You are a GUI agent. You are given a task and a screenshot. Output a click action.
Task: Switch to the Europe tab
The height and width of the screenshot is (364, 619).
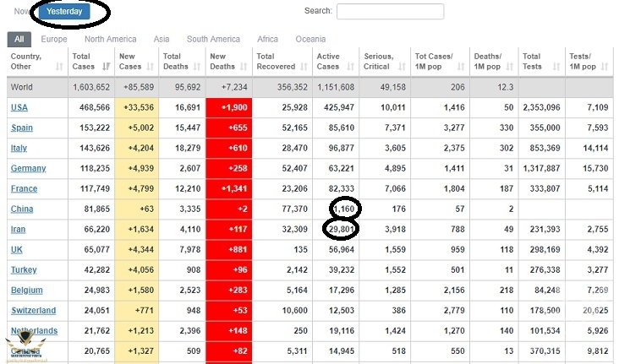coord(54,39)
